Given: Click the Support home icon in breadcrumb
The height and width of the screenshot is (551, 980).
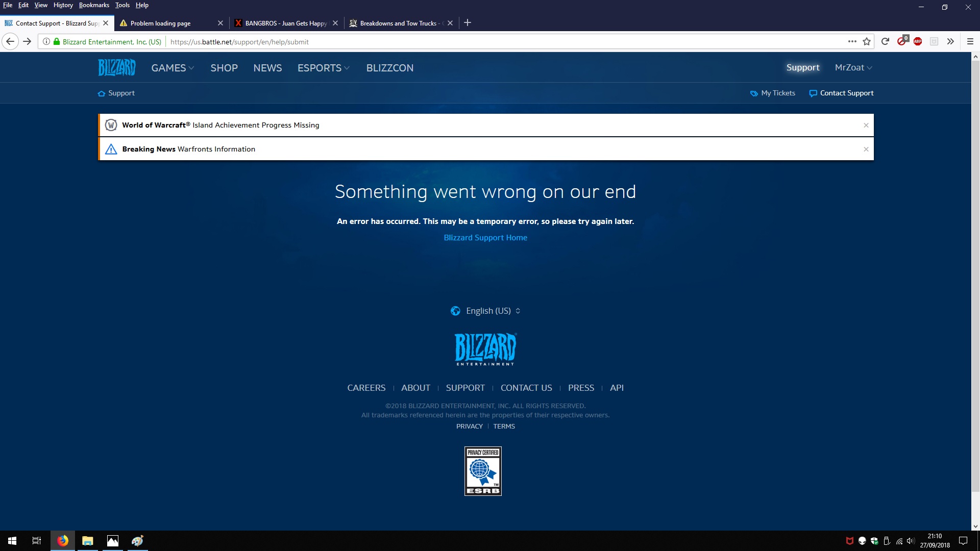Looking at the screenshot, I should point(102,93).
